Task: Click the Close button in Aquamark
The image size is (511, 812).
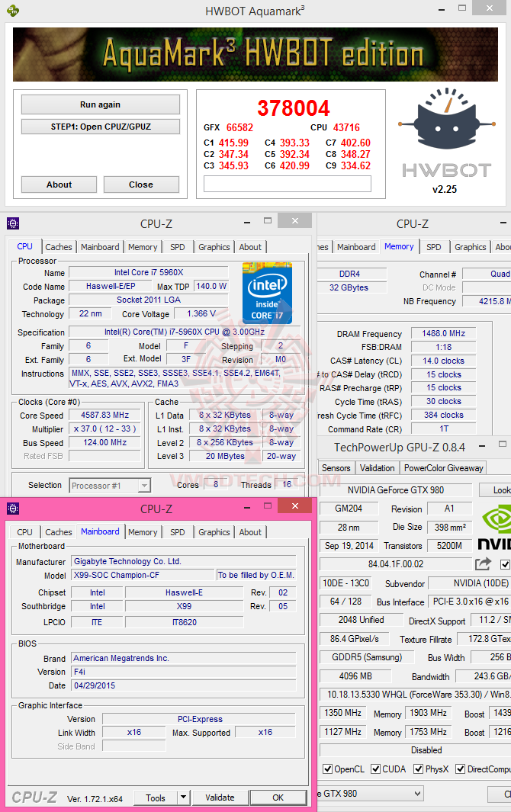Action: pos(141,185)
